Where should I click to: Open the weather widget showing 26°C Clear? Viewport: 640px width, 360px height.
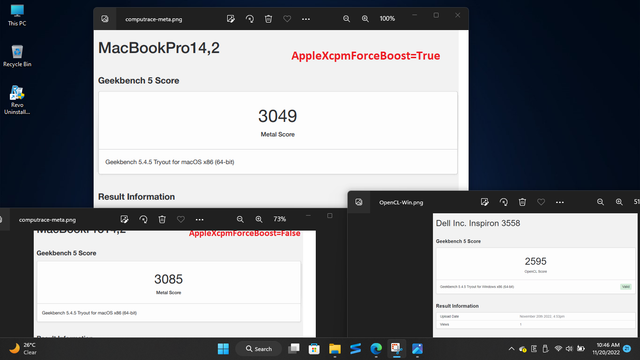(23, 349)
